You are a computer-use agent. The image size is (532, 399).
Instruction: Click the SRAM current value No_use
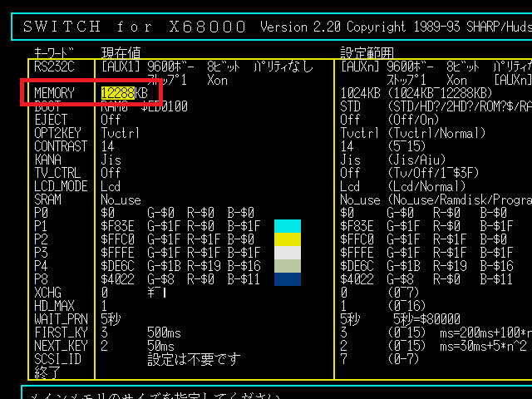(121, 199)
